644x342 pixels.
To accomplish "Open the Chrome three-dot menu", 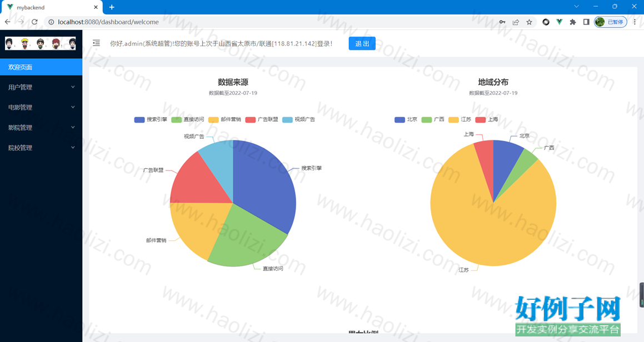I will [635, 22].
